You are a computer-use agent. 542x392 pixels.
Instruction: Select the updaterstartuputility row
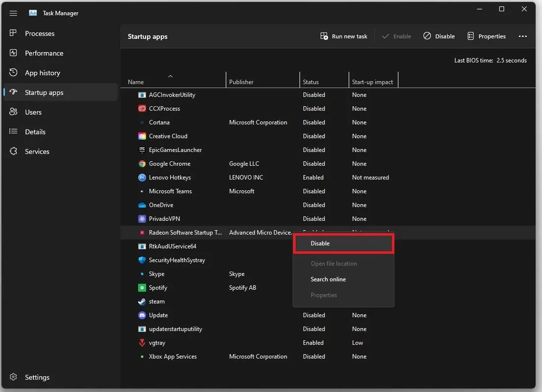[x=328, y=329]
